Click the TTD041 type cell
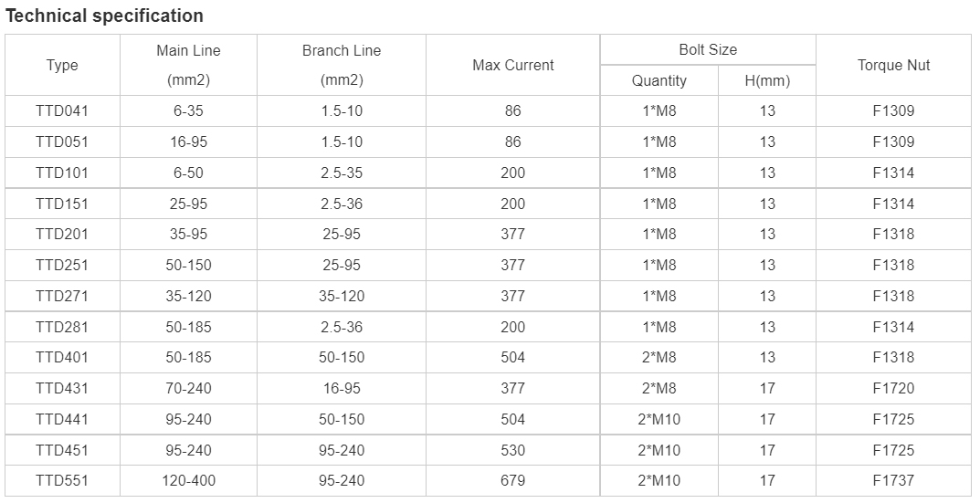 tap(62, 110)
